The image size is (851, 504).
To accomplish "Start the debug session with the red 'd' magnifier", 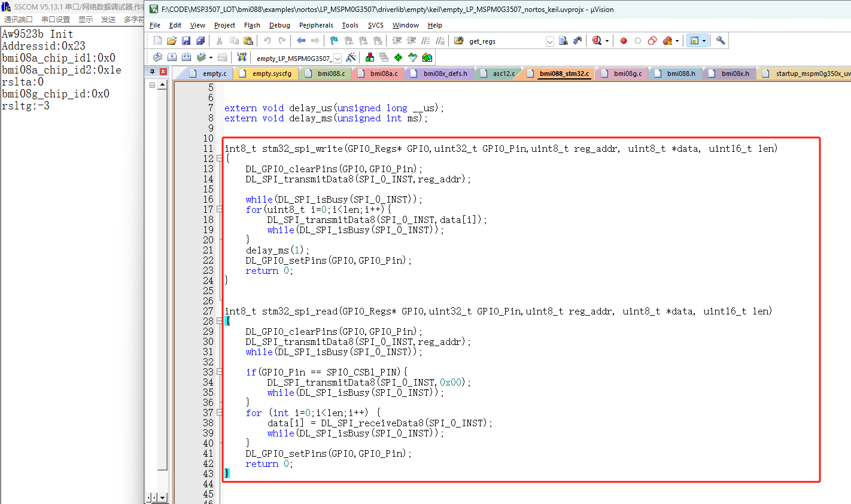I will click(x=597, y=41).
